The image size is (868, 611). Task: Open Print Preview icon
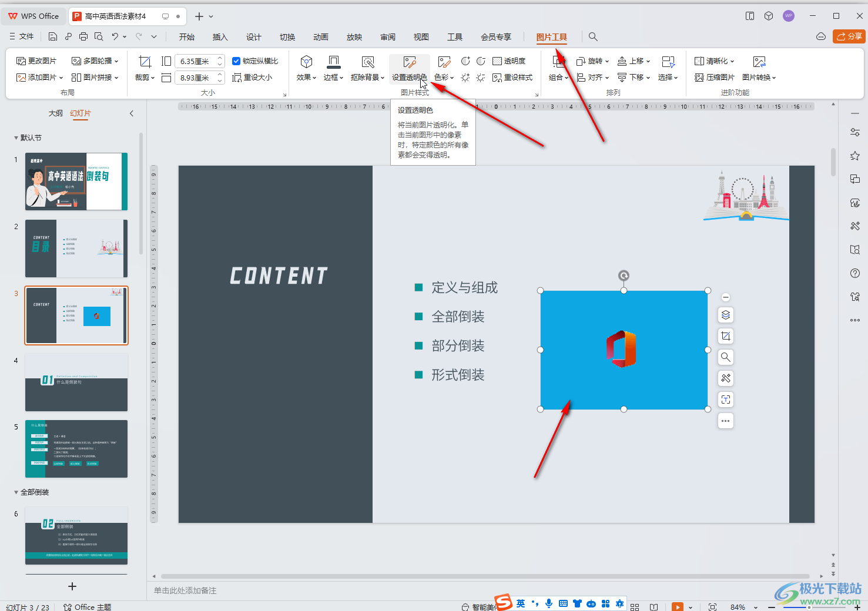click(x=99, y=36)
